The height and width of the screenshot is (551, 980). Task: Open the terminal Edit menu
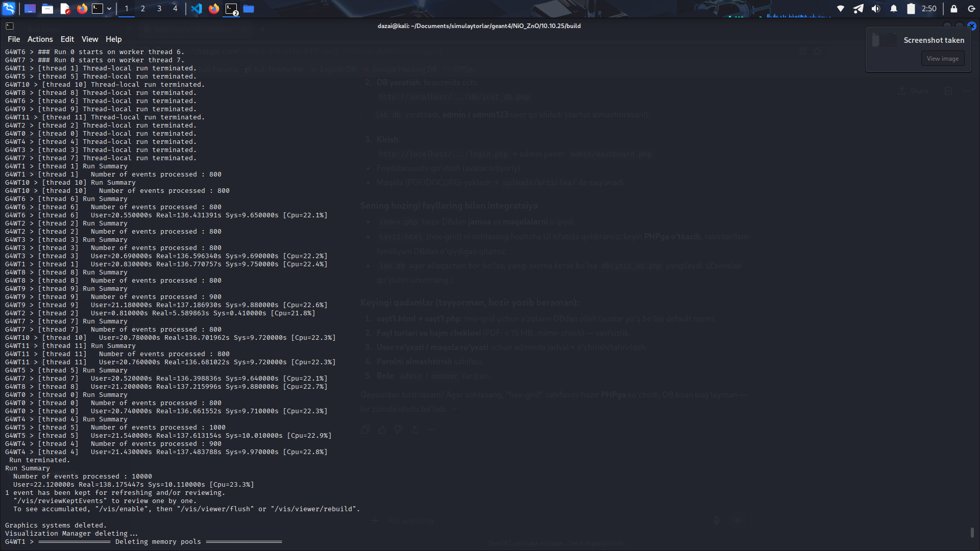(x=67, y=39)
